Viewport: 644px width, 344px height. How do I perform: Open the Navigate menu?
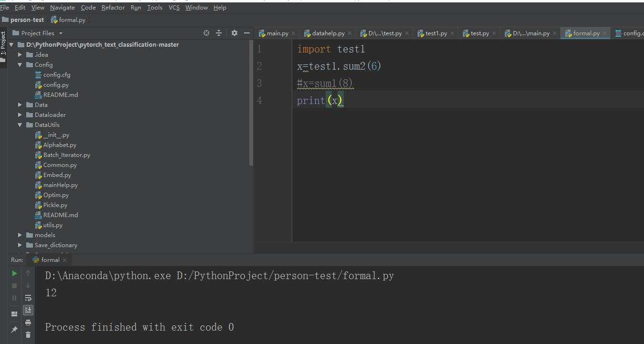coord(62,8)
